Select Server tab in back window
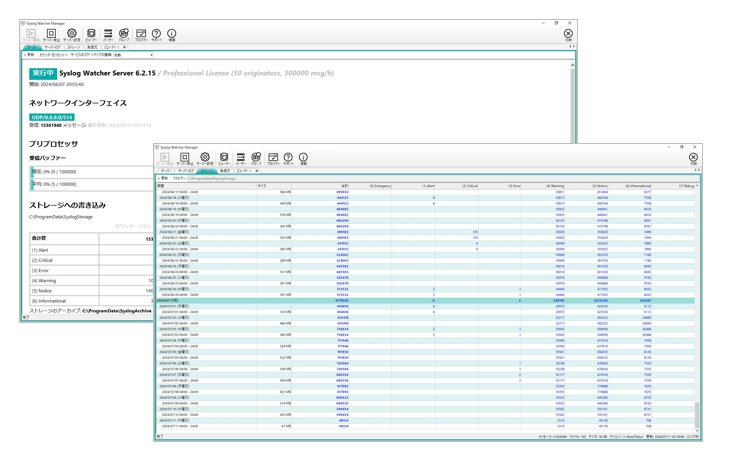 click(32, 47)
